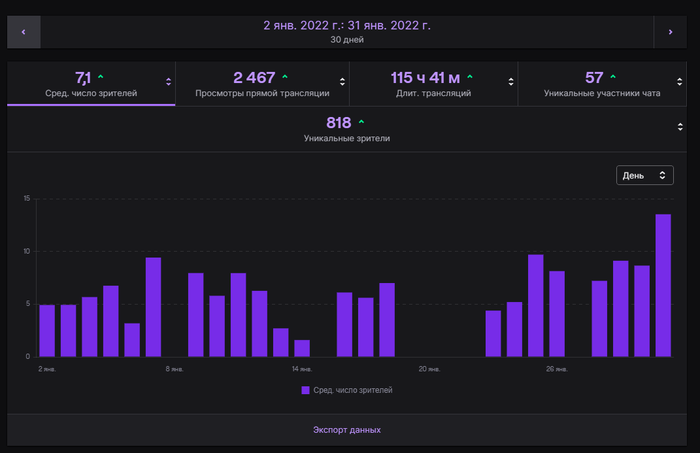Select the Просмотры прямой трансляции tab
Image resolution: width=700 pixels, height=453 pixels.
click(262, 84)
